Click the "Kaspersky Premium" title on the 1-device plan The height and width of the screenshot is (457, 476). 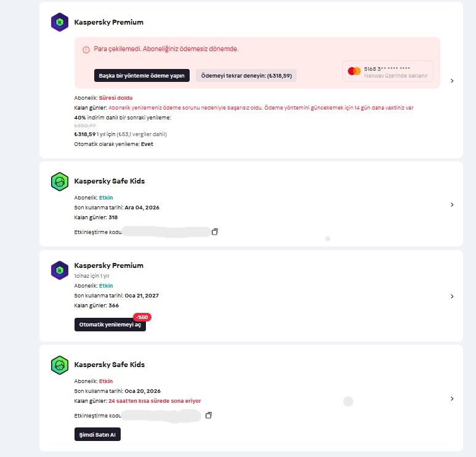(108, 265)
